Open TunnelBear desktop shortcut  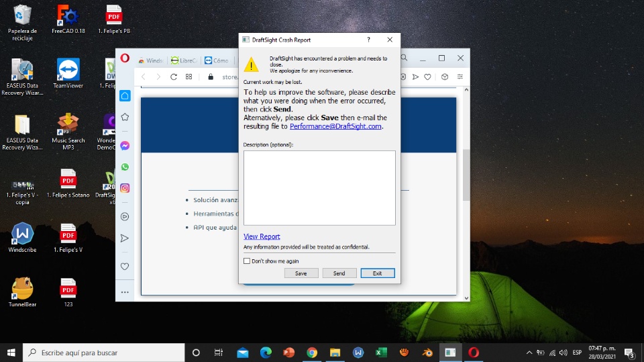click(x=22, y=292)
